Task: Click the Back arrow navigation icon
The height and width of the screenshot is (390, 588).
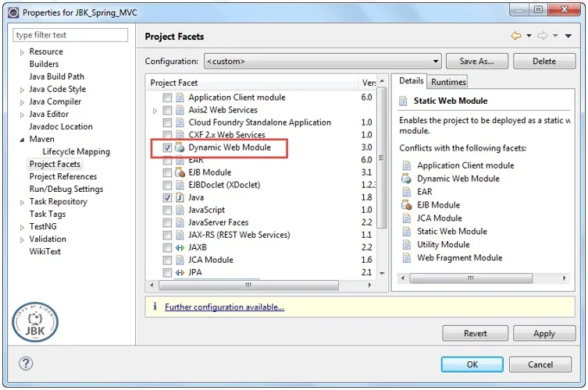Action: pyautogui.click(x=516, y=36)
